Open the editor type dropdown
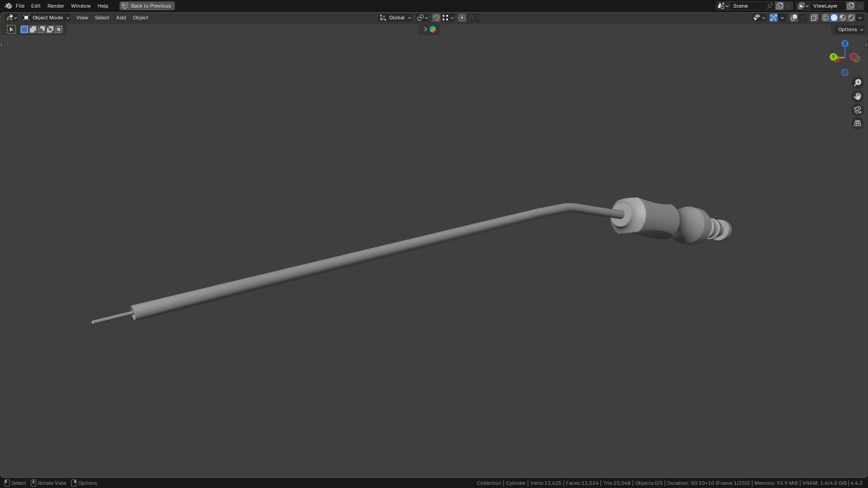 pyautogui.click(x=11, y=18)
